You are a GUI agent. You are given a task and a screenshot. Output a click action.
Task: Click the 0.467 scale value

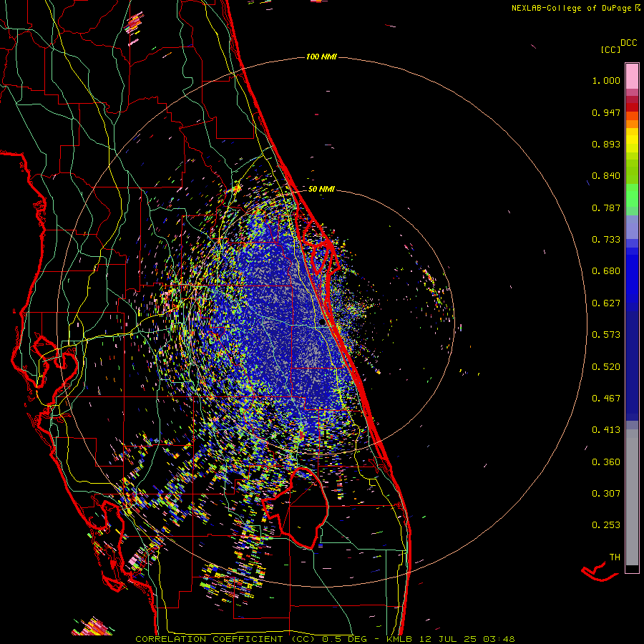pyautogui.click(x=606, y=399)
